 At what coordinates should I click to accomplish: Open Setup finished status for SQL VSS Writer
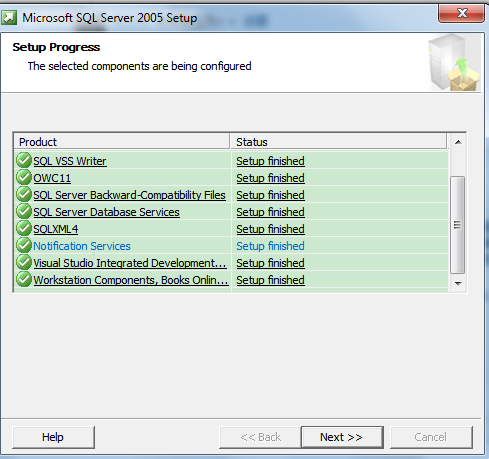tap(270, 161)
